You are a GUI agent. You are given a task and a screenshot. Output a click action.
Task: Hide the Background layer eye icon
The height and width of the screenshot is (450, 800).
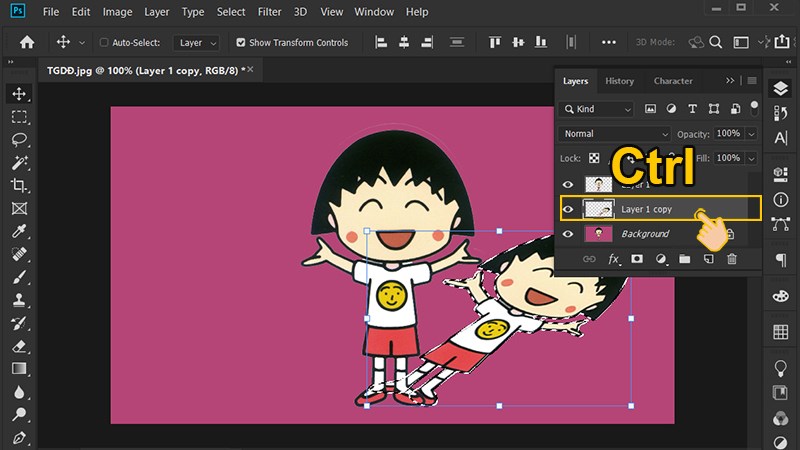[568, 234]
